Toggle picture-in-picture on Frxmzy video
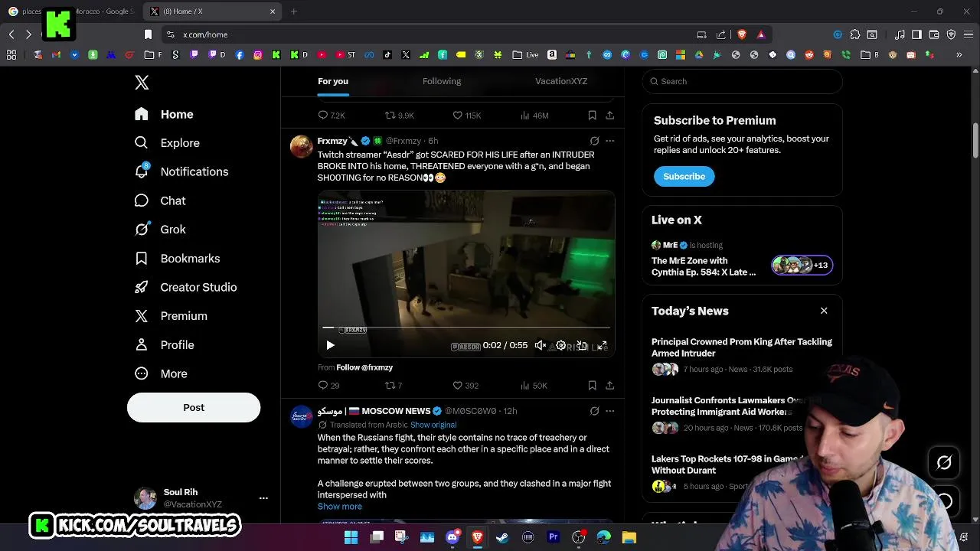 (582, 345)
